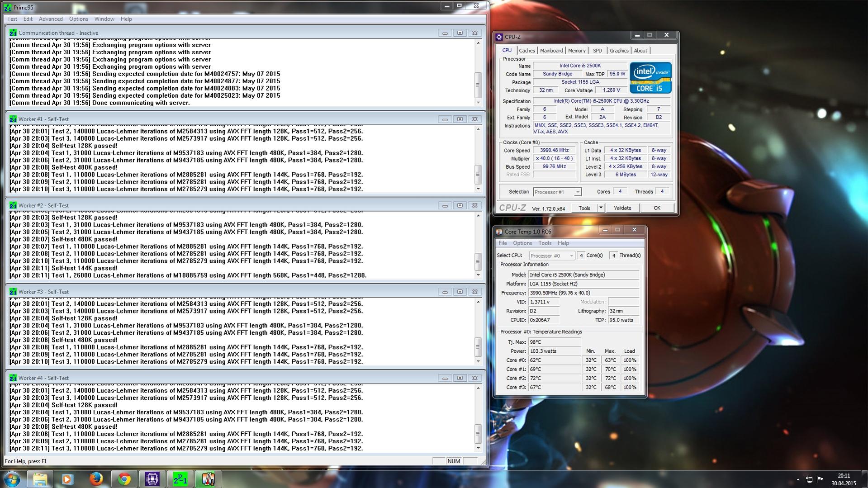The image size is (868, 488).
Task: Click the scroll down arrow in Worker #4 window
Action: click(478, 448)
